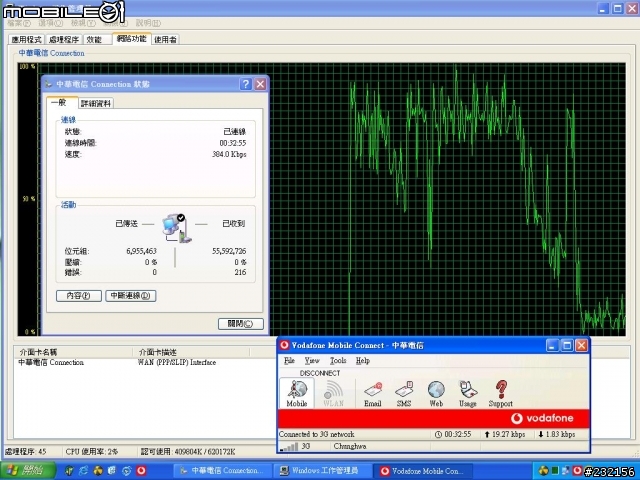This screenshot has width=640, height=480.
Task: Switch to the 應用程式 tab in Task Manager
Action: click(26, 40)
